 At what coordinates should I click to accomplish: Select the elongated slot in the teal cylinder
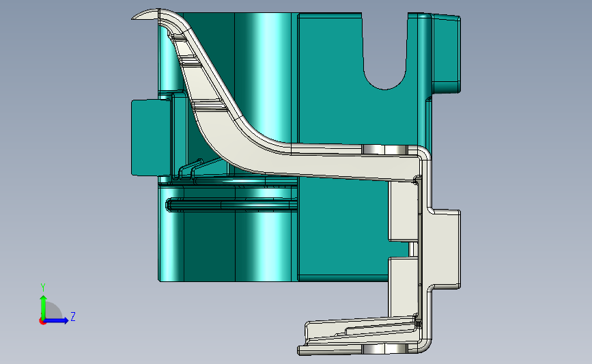point(231,205)
